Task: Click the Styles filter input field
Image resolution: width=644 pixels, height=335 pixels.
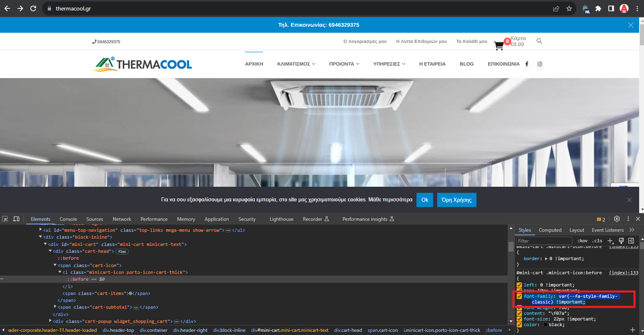Action: click(544, 241)
